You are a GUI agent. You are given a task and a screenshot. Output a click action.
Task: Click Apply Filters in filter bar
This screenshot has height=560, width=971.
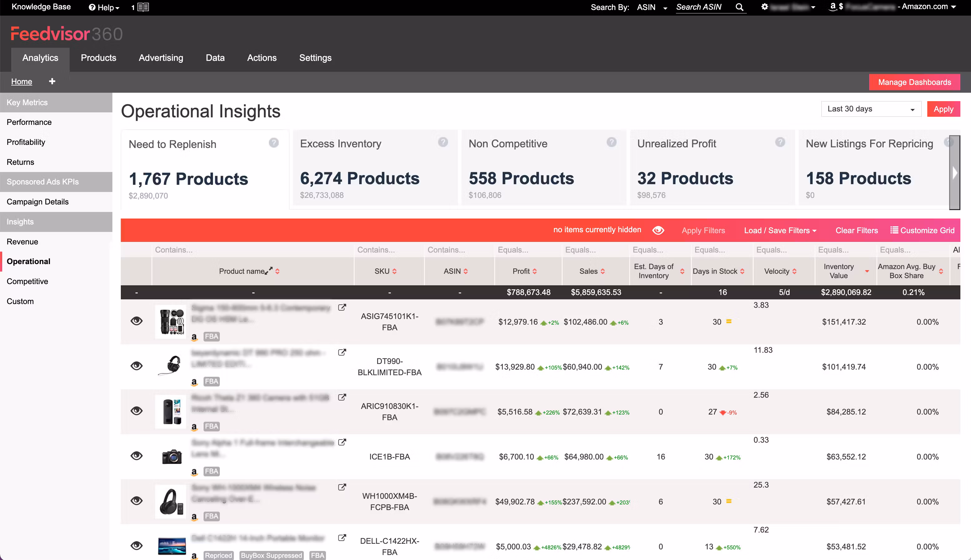pyautogui.click(x=703, y=230)
